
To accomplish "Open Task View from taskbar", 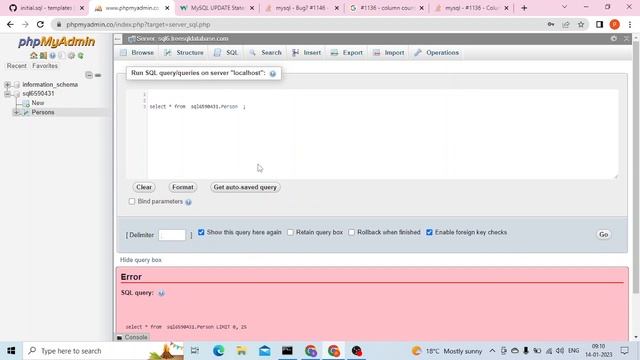I will click(195, 351).
